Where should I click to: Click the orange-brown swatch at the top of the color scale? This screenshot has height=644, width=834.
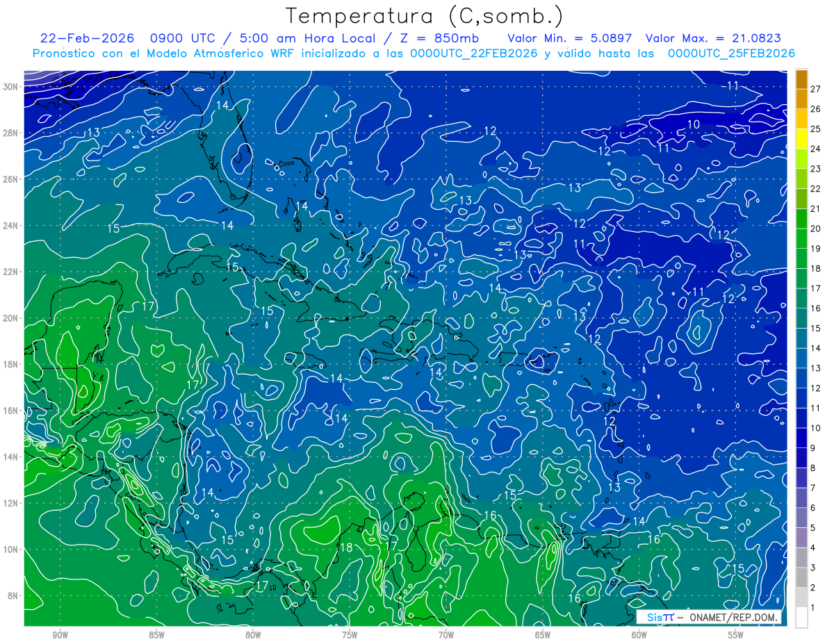point(801,79)
